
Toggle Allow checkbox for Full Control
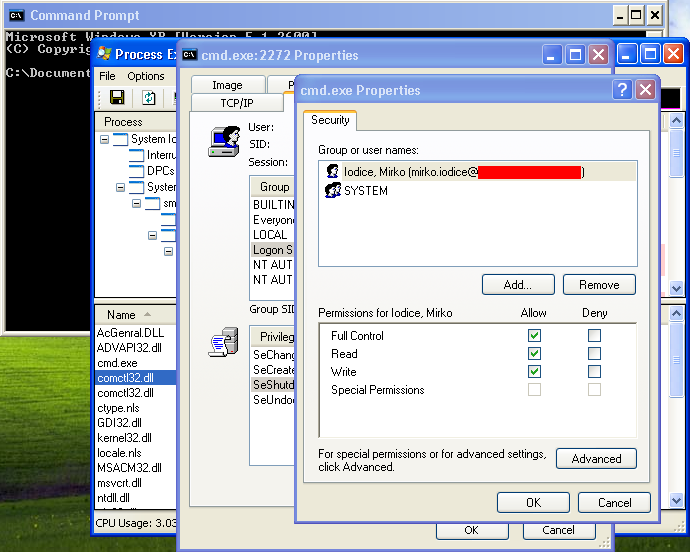(x=534, y=336)
